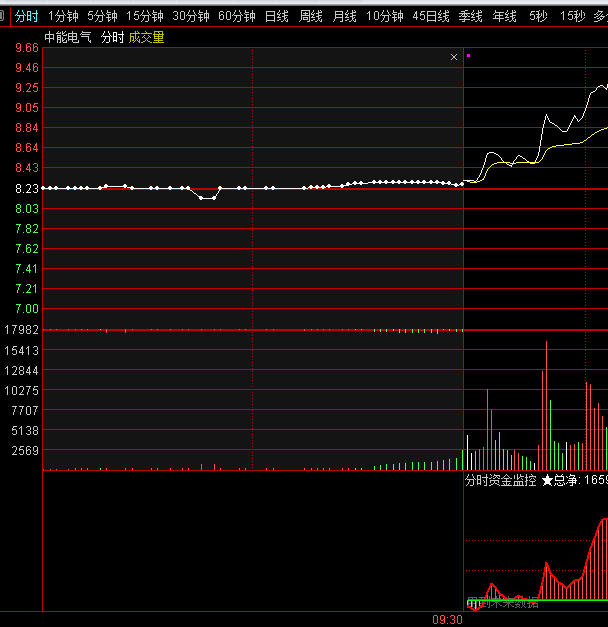Click the 09:30 time axis marker
This screenshot has width=608, height=627.
[x=447, y=620]
